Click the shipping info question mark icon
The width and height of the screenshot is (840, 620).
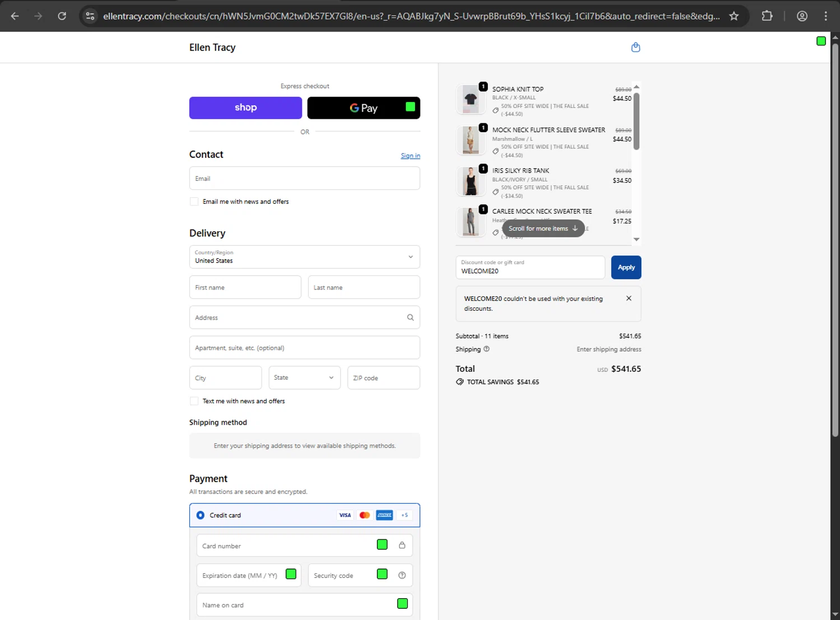[x=487, y=349]
